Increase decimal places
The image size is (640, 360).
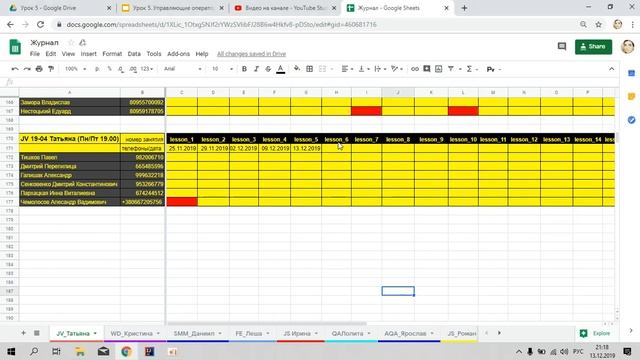(x=133, y=69)
